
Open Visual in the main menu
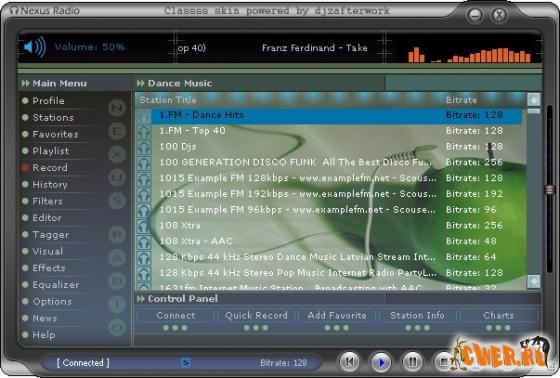(47, 251)
